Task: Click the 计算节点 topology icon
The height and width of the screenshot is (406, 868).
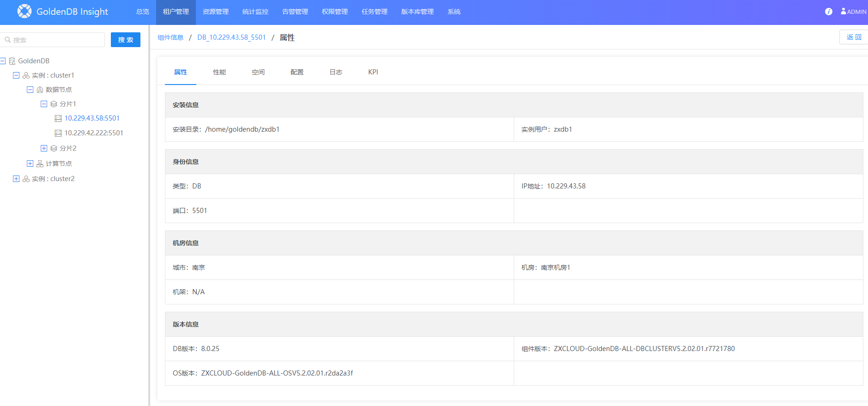Action: [x=40, y=164]
